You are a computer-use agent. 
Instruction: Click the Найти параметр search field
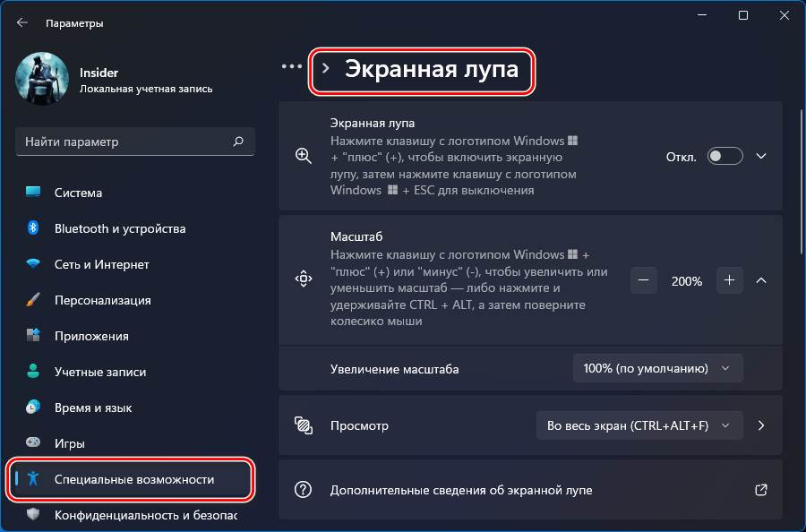click(135, 142)
